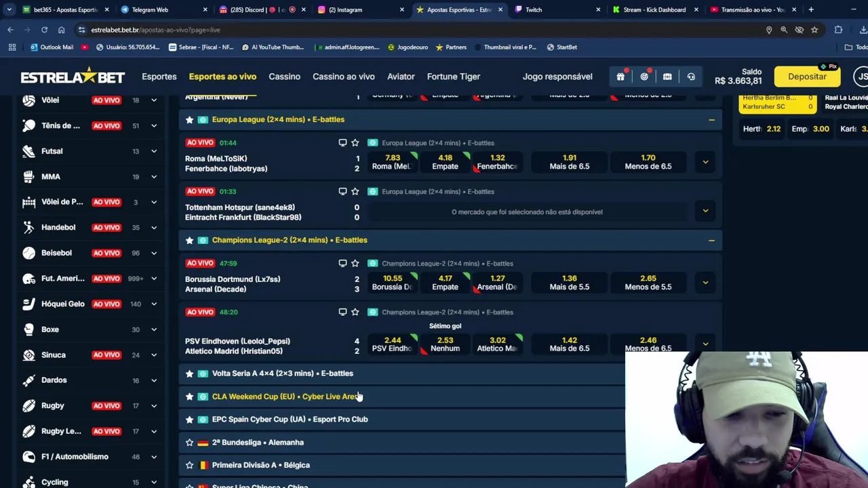Favorite the Roma vs Fenerbahce match
The height and width of the screenshot is (488, 868).
[x=355, y=143]
